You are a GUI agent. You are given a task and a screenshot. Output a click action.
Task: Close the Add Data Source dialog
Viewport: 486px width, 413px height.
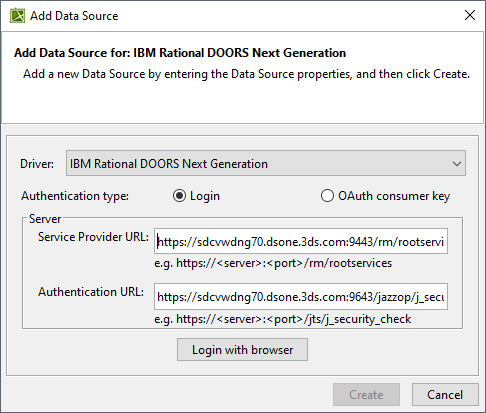pyautogui.click(x=470, y=15)
